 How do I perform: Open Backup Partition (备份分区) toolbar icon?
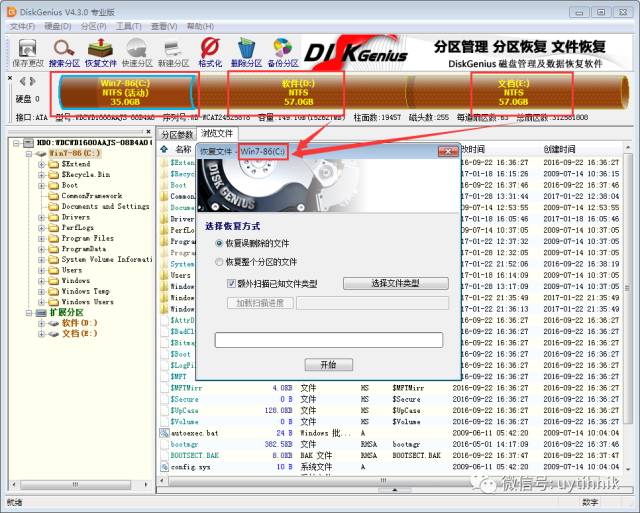[283, 53]
